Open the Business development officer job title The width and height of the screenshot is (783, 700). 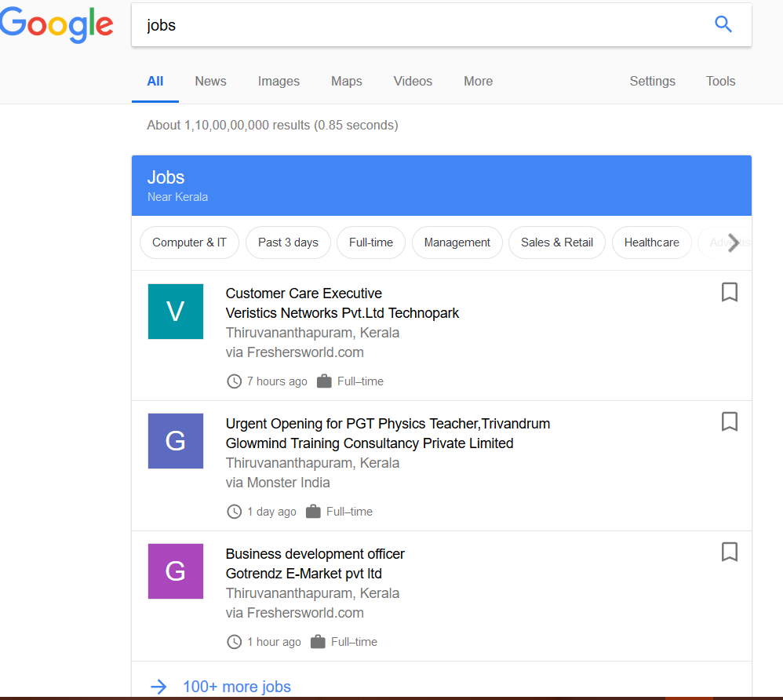(315, 554)
